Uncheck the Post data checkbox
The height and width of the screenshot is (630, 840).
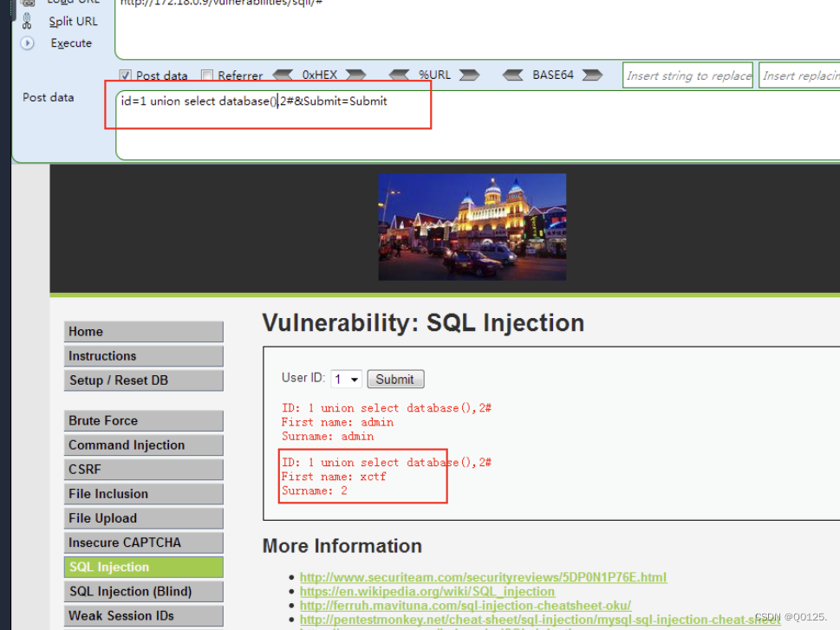(126, 75)
